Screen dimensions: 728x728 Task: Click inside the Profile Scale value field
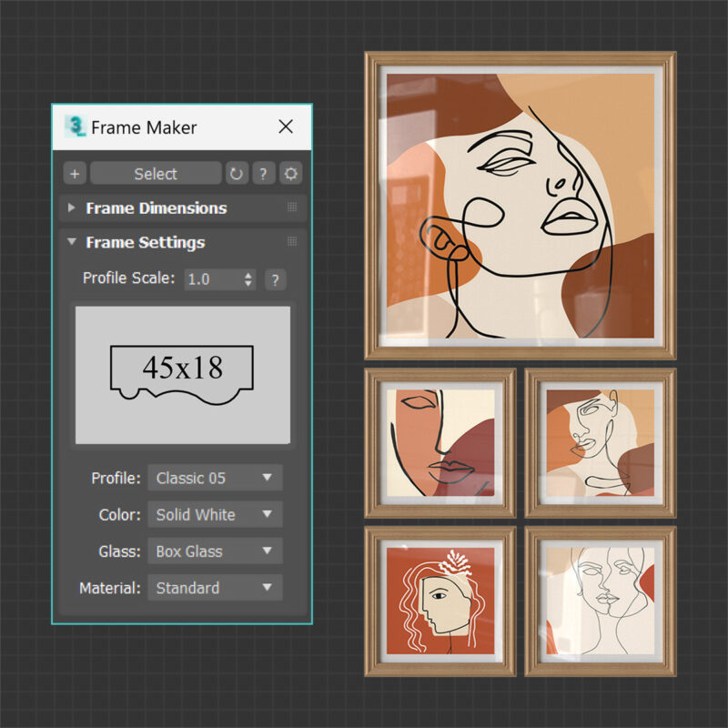[209, 279]
